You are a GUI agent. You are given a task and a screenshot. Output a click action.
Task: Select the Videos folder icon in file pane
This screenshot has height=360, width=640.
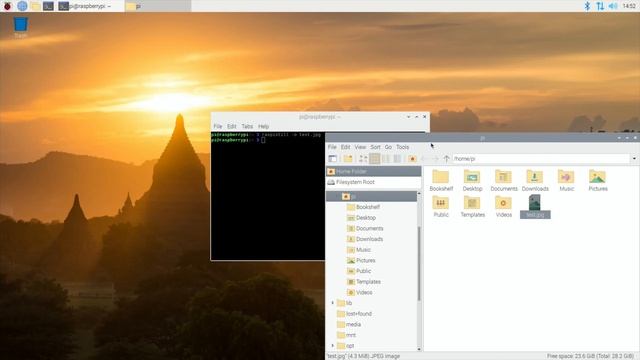pyautogui.click(x=503, y=206)
